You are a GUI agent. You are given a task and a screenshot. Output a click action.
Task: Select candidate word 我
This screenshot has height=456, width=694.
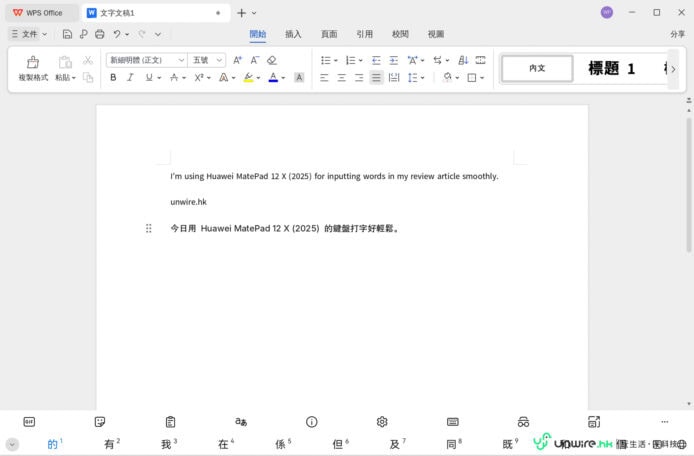point(166,444)
